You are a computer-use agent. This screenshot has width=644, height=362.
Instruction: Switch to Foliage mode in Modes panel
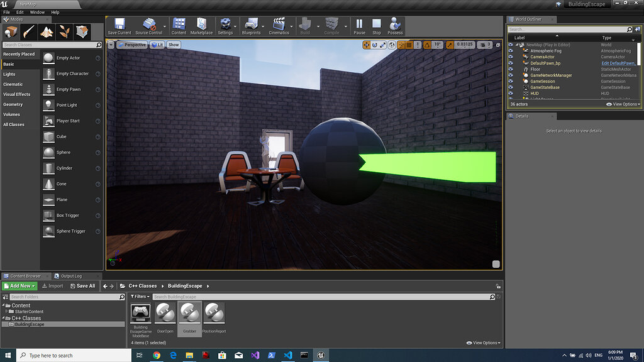pyautogui.click(x=64, y=31)
